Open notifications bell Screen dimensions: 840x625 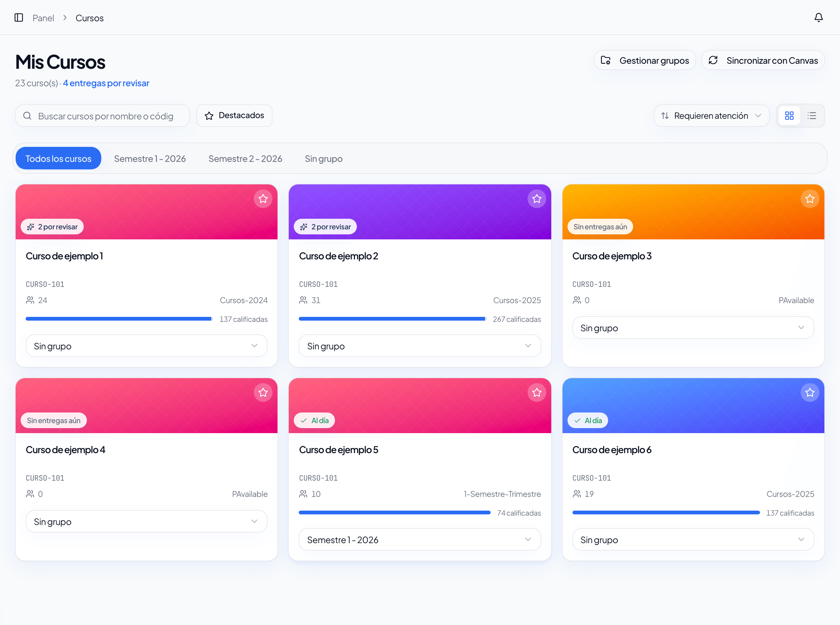818,17
